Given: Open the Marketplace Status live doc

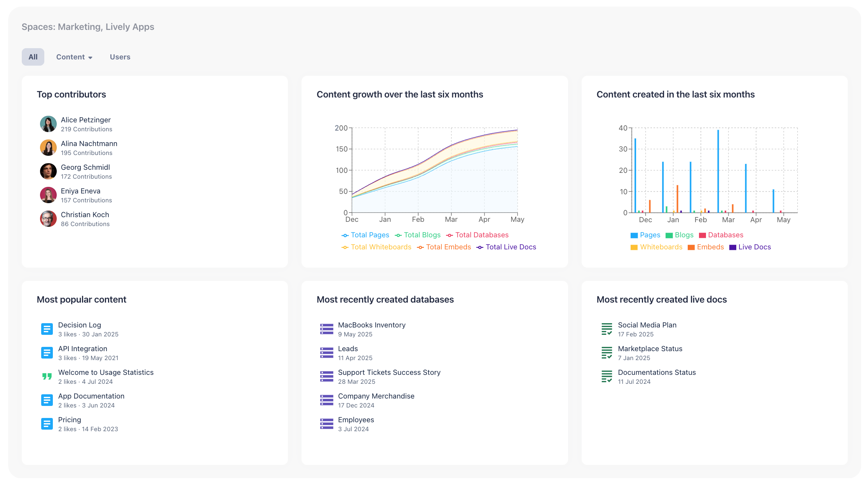Looking at the screenshot, I should click(650, 348).
